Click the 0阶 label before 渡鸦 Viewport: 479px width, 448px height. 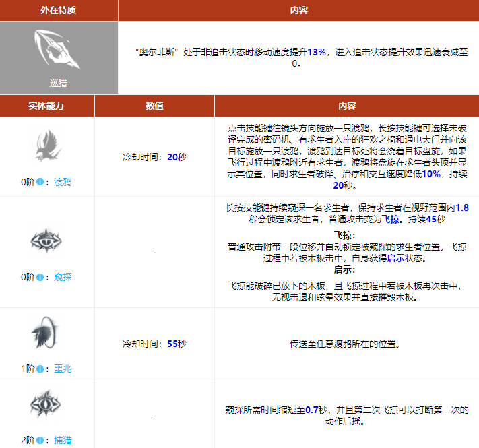[28, 182]
